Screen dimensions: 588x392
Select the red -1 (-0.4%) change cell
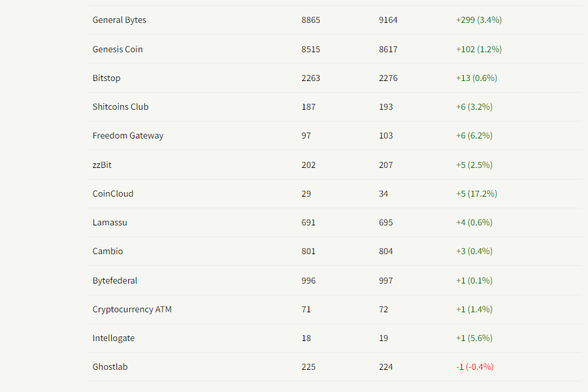[x=475, y=367]
